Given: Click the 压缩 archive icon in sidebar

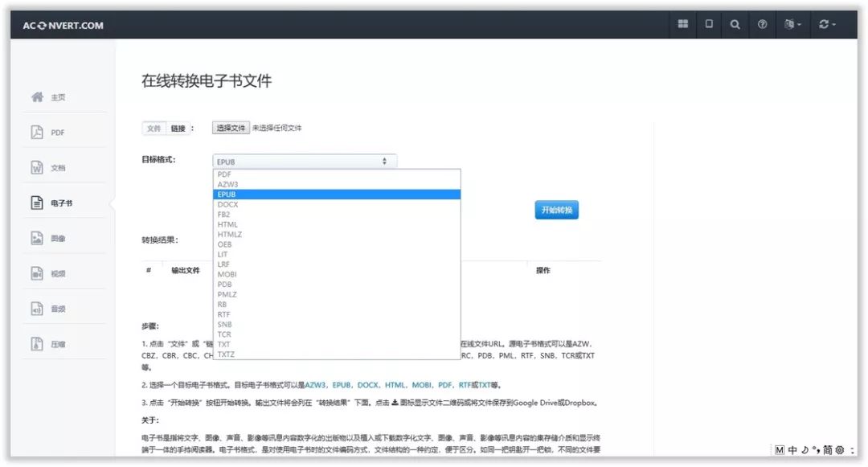Looking at the screenshot, I should coord(36,343).
